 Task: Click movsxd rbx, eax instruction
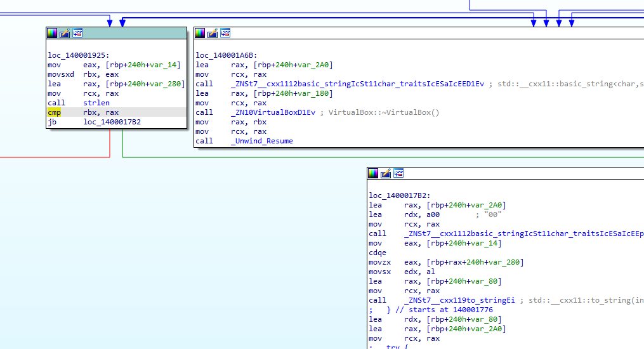pos(83,75)
